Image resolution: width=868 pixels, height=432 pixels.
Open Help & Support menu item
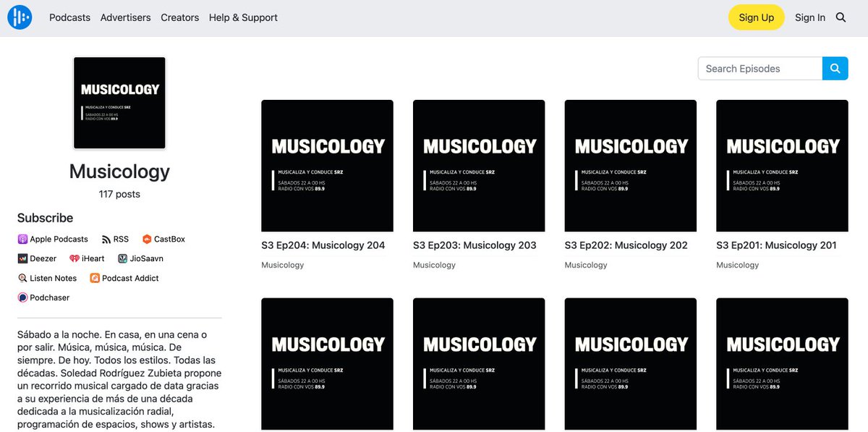(x=243, y=17)
